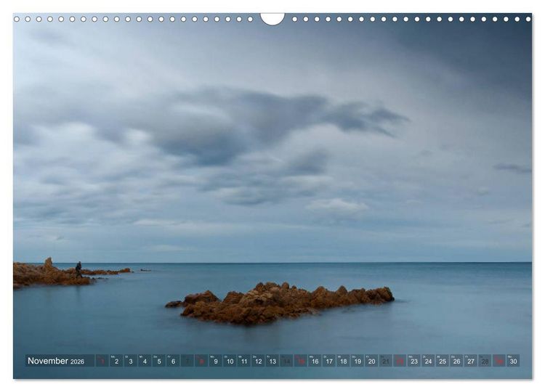The image size is (545, 392).
Task: Select day 9 in the date row
Action: click(x=216, y=360)
